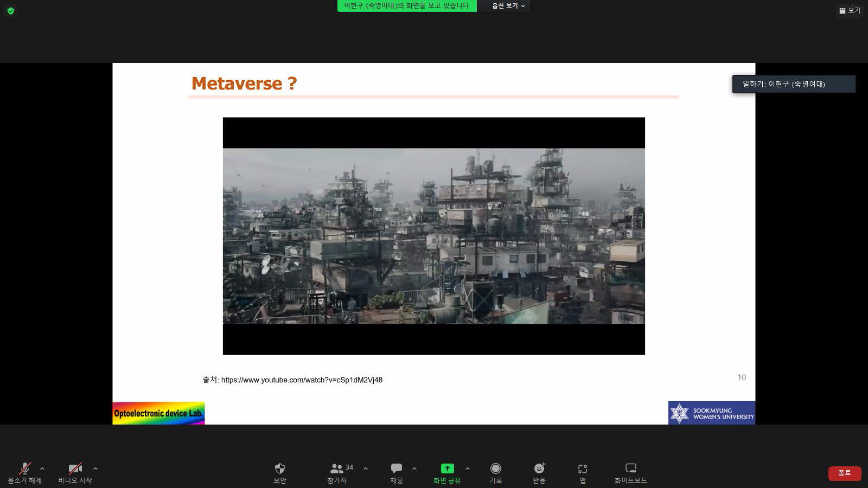Open the 반응 reactions menu

539,473
